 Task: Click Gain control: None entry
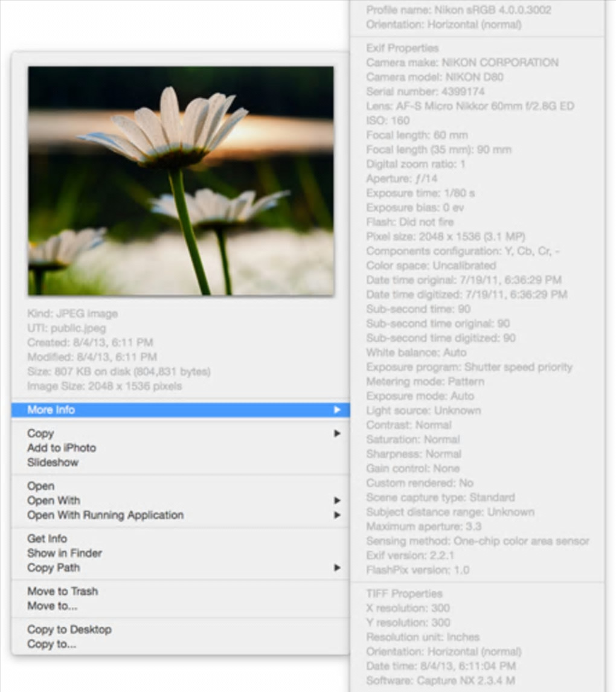412,468
